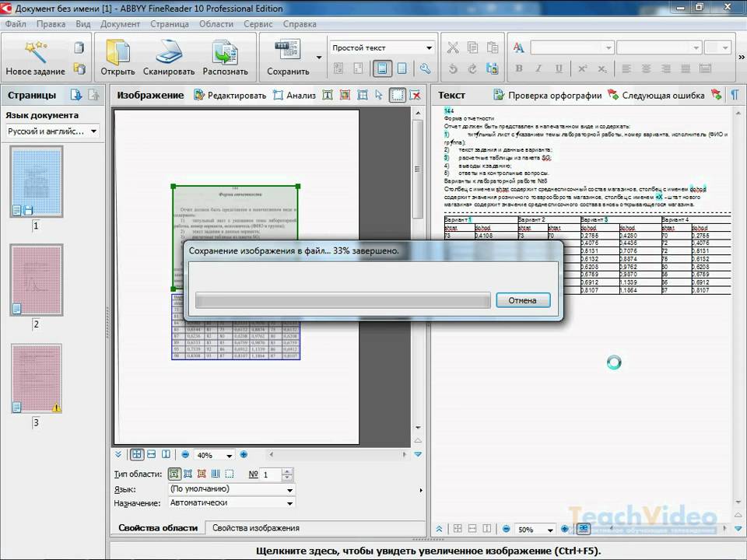Click Отмена to cancel saving
Viewport: 747px width, 560px height.
tap(523, 300)
